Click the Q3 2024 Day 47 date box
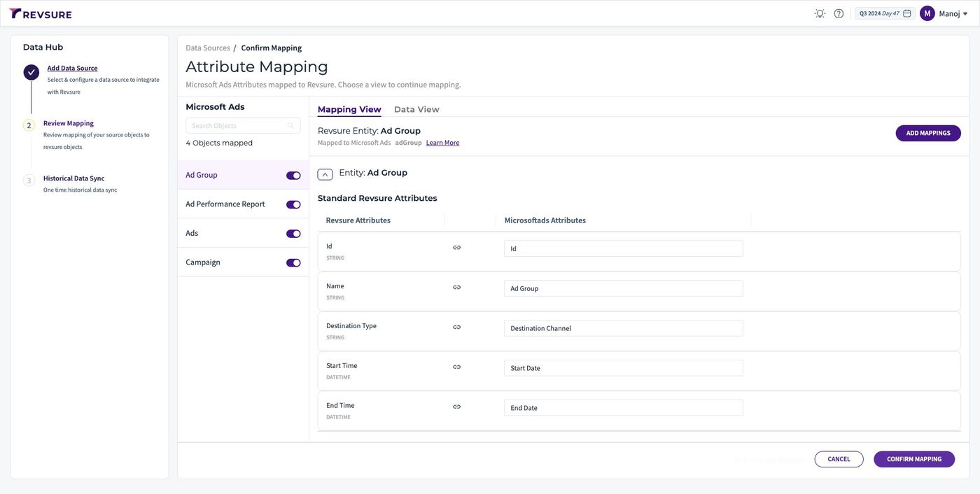980x494 pixels. click(885, 13)
